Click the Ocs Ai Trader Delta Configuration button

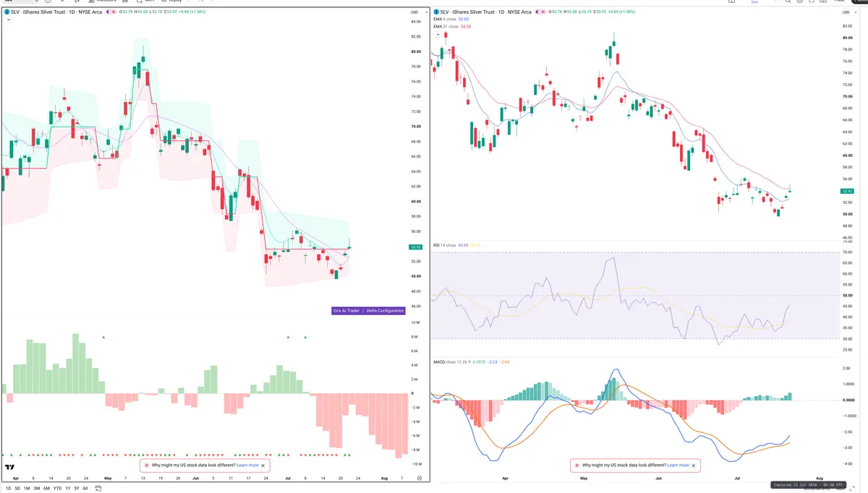pyautogui.click(x=367, y=311)
